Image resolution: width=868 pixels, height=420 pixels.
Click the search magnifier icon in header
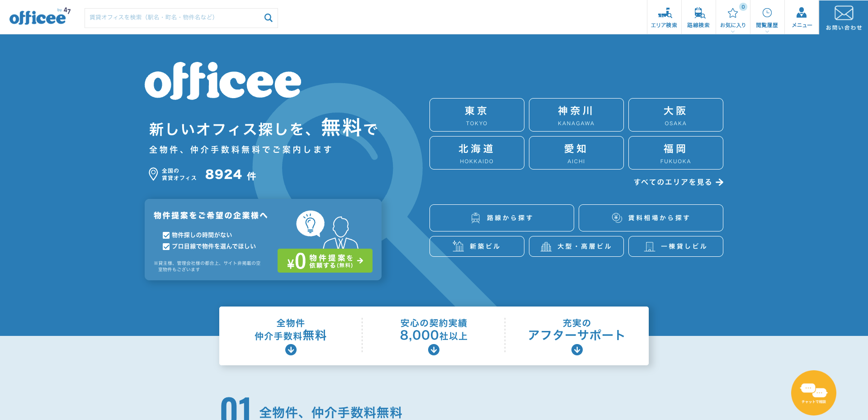click(268, 18)
